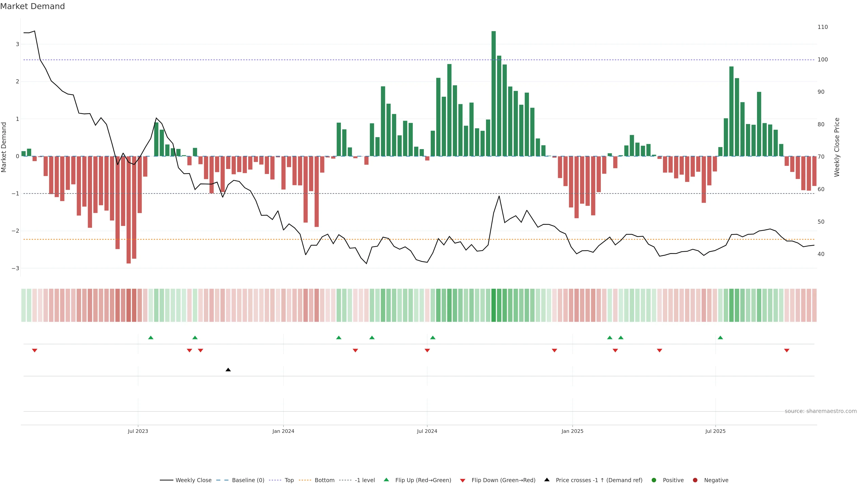
Task: Click the green flip-up marker just after Jul 2025
Action: [x=720, y=338]
